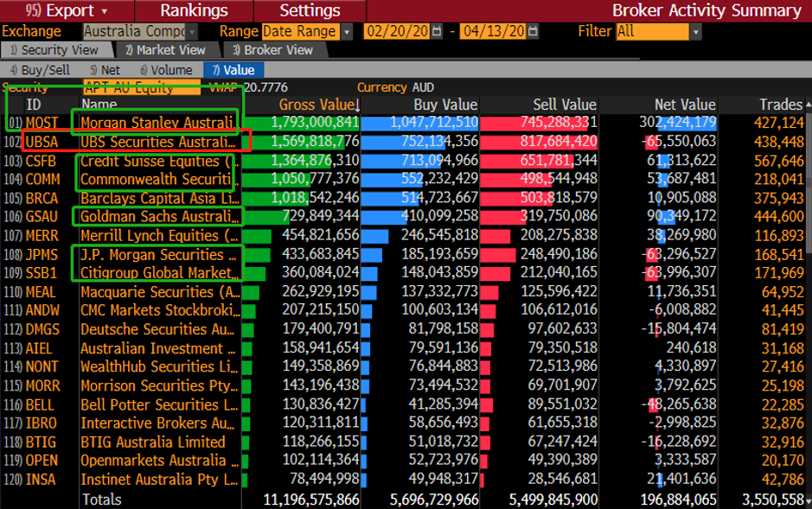Select the Macquarie Securities broker name
The height and width of the screenshot is (509, 812).
click(x=160, y=292)
